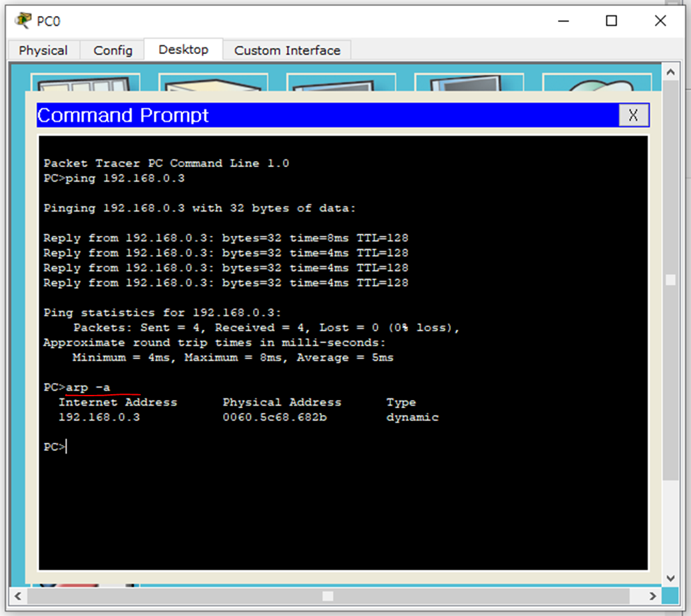Click the 'dynamic' type entry
The image size is (691, 616).
click(413, 417)
